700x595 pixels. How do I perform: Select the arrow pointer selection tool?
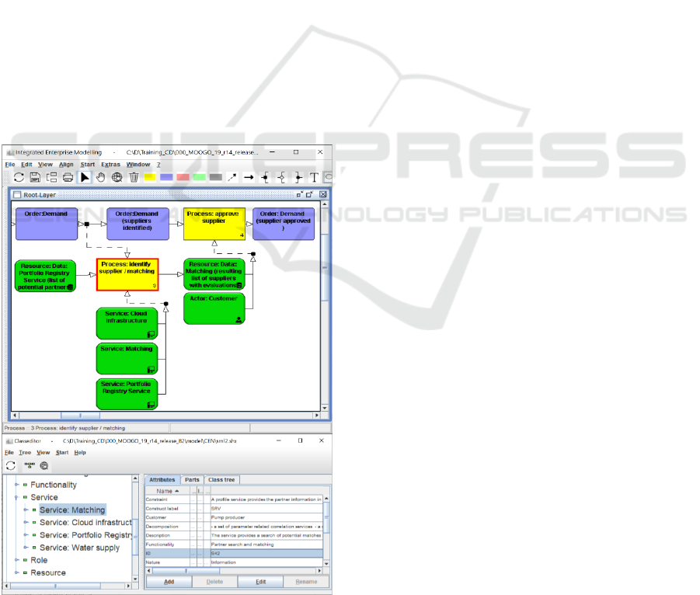pos(85,177)
